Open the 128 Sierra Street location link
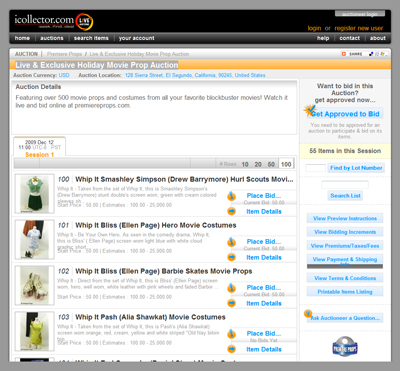Viewport: 400px width, 371px height. (195, 75)
